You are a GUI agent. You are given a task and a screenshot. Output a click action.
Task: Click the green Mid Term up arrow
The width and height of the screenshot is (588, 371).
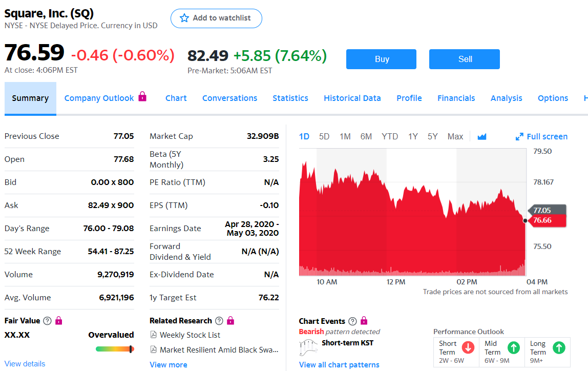pos(514,348)
